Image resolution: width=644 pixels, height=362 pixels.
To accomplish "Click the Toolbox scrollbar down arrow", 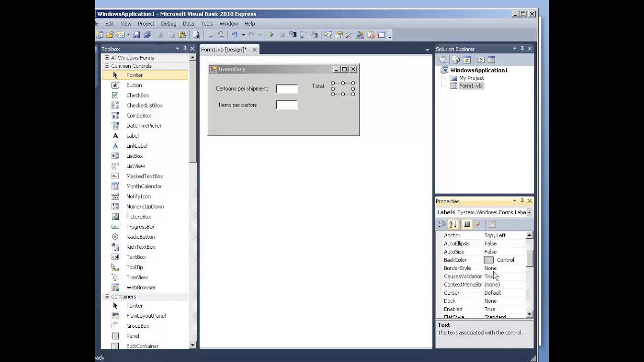I will [x=193, y=345].
